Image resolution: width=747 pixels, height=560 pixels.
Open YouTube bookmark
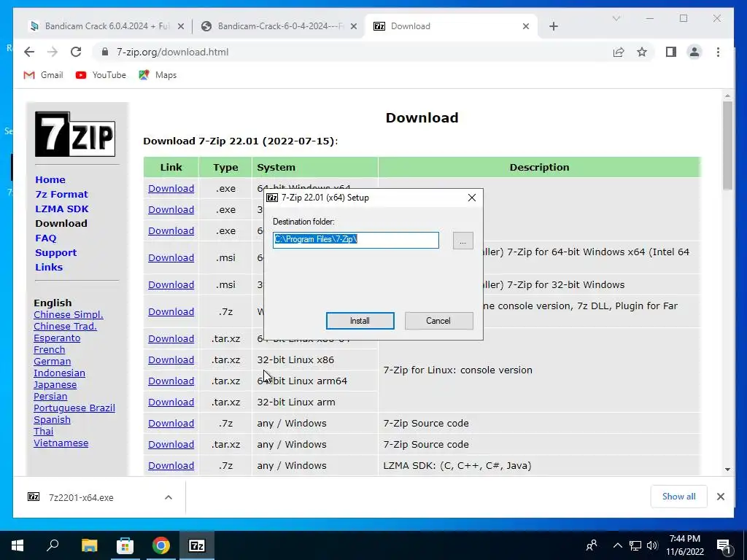coord(101,75)
